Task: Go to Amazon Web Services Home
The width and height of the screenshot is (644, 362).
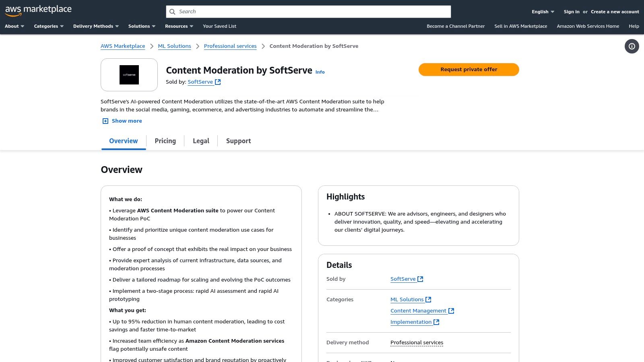Action: (588, 26)
